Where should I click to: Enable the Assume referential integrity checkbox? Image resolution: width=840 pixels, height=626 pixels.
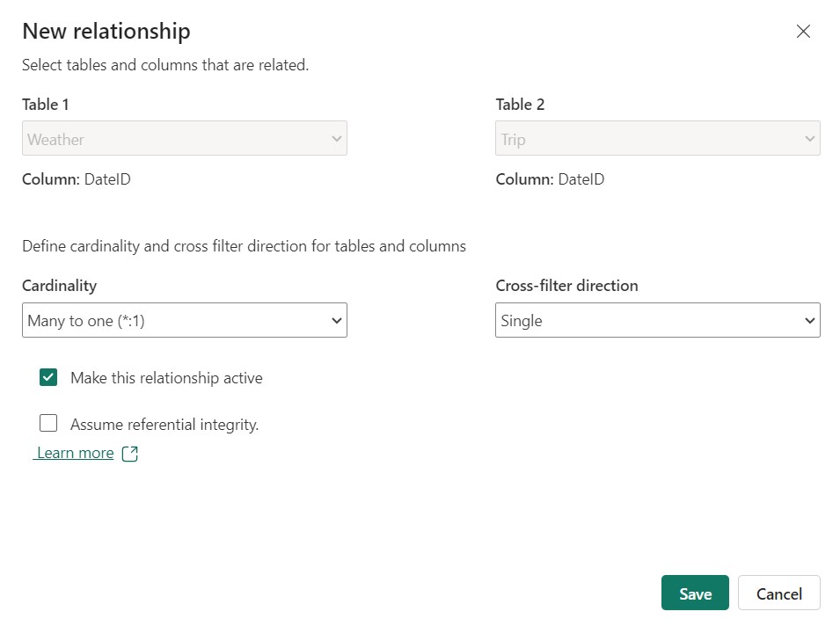pyautogui.click(x=48, y=424)
